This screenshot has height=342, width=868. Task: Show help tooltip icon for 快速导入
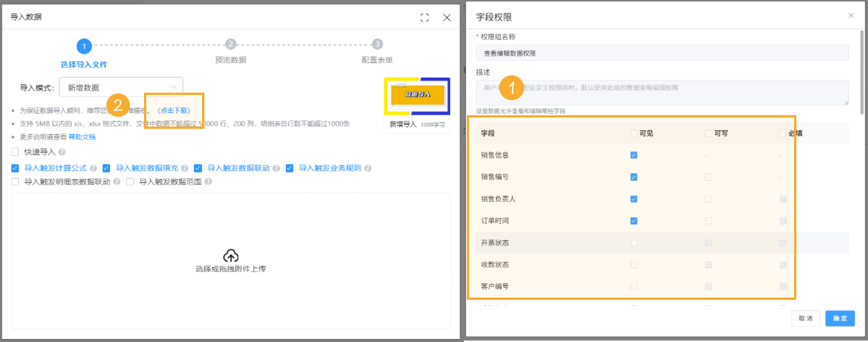tap(62, 152)
